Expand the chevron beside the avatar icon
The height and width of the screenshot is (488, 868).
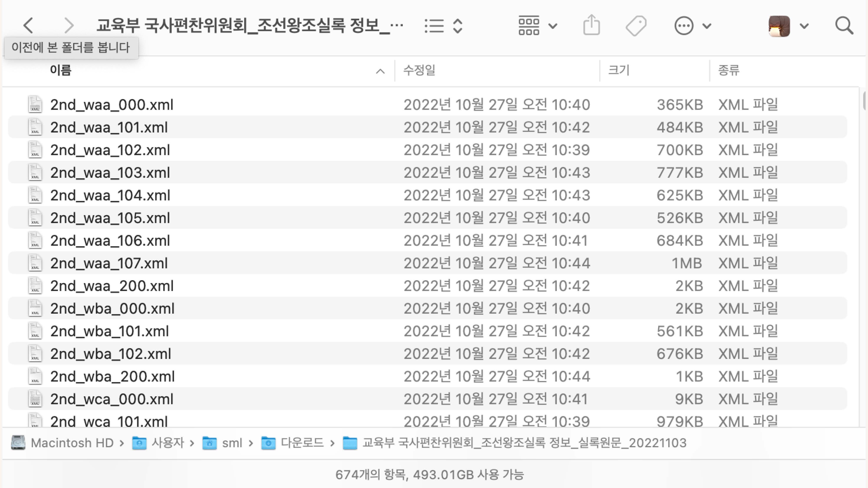coord(804,26)
